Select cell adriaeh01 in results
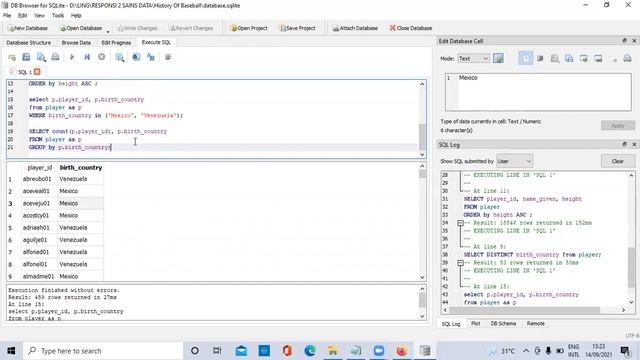 point(39,228)
